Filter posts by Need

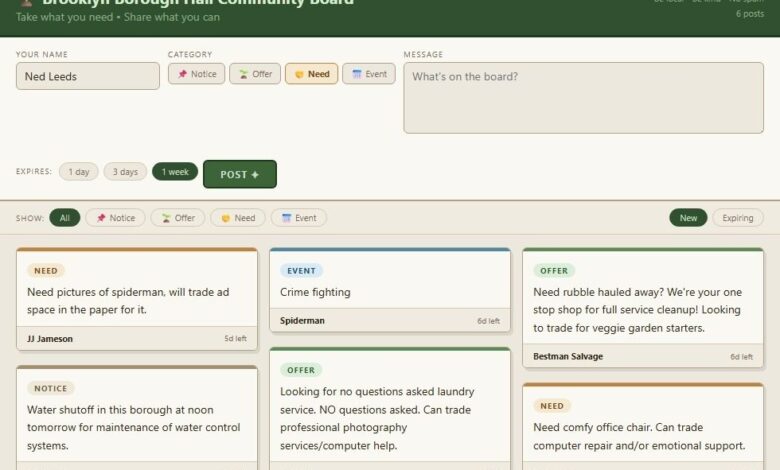(x=238, y=218)
